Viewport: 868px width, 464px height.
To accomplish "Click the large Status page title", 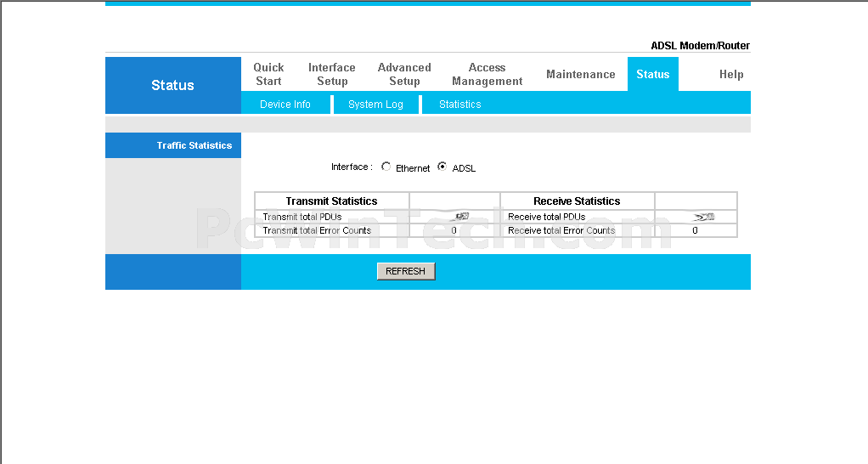I will coord(172,85).
